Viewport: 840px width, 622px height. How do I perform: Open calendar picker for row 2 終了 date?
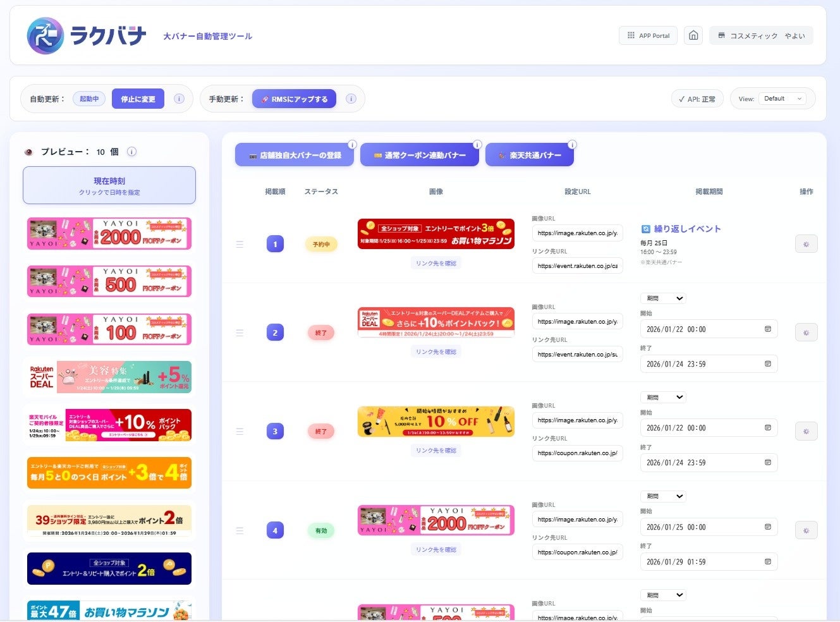click(x=768, y=364)
